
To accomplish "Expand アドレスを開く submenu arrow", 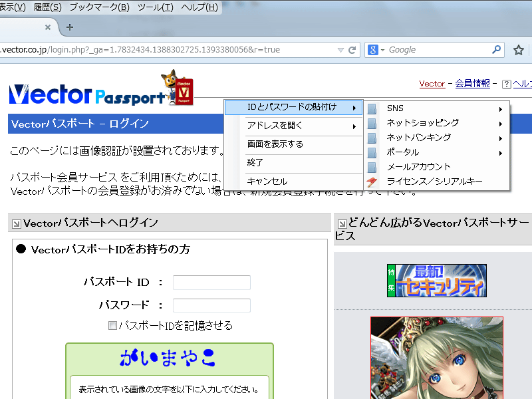I will pyautogui.click(x=354, y=126).
